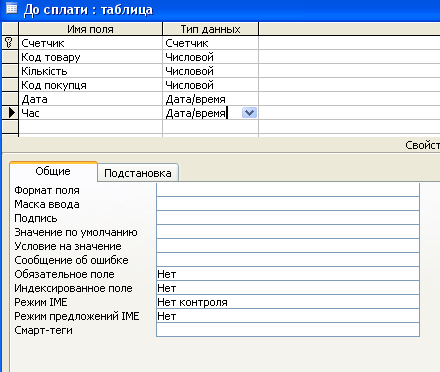Click the Условие на значение input box

click(x=288, y=246)
